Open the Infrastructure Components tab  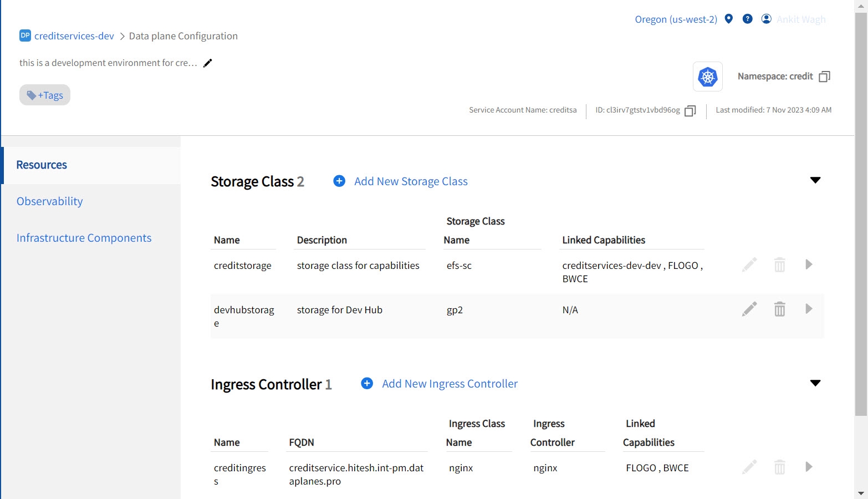[84, 238]
